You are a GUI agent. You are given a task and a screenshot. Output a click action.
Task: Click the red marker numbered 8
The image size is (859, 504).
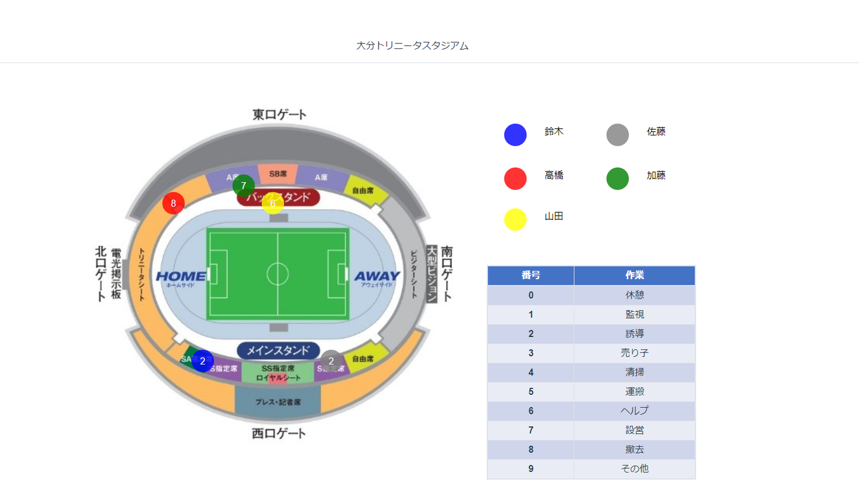pyautogui.click(x=173, y=203)
